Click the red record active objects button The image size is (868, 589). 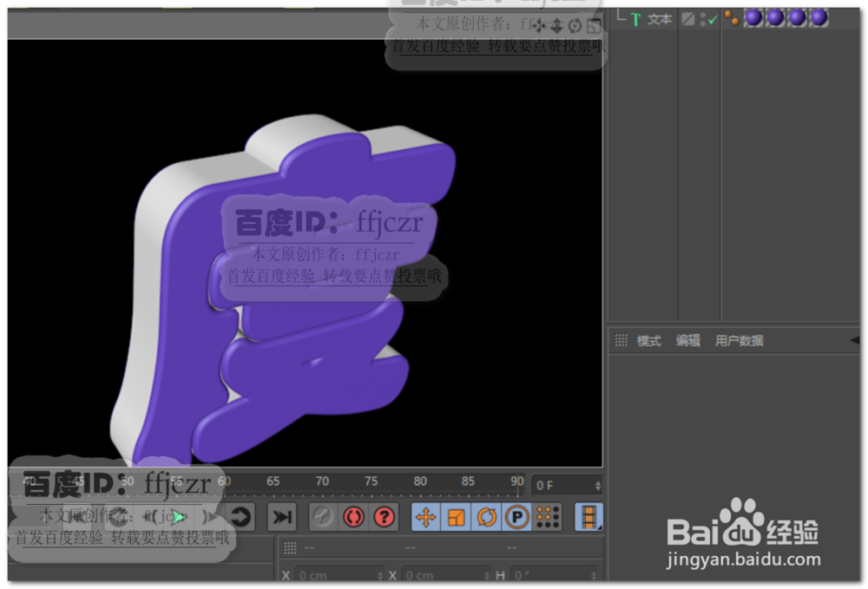coord(354,517)
